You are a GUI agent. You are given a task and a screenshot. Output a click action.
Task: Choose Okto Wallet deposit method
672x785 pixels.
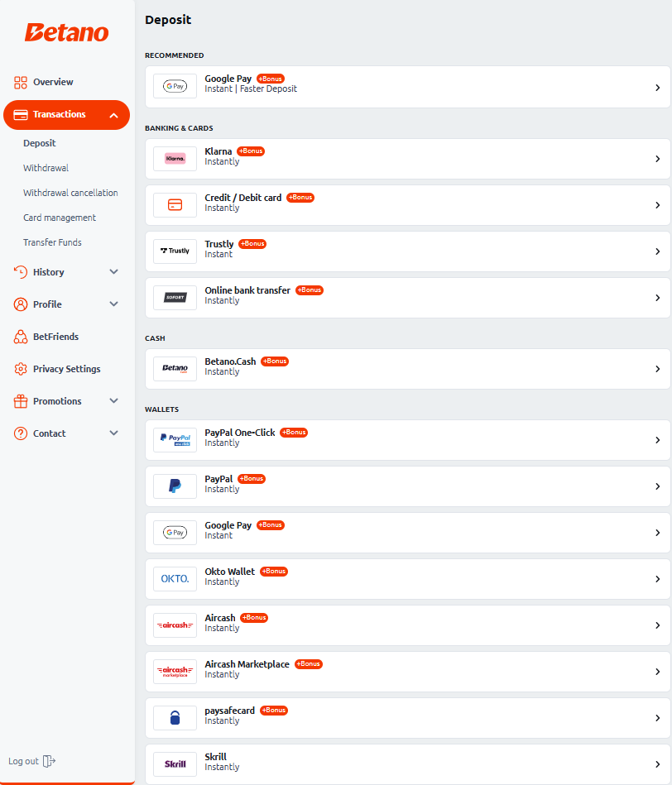pyautogui.click(x=408, y=579)
